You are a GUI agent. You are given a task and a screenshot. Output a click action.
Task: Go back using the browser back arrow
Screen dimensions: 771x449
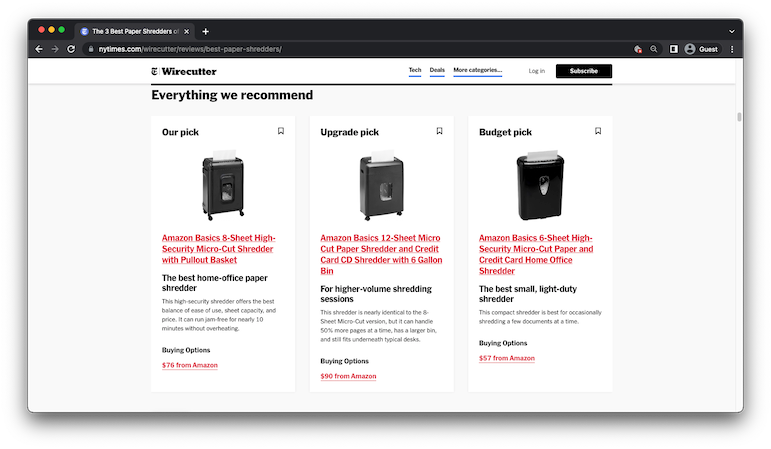point(39,49)
